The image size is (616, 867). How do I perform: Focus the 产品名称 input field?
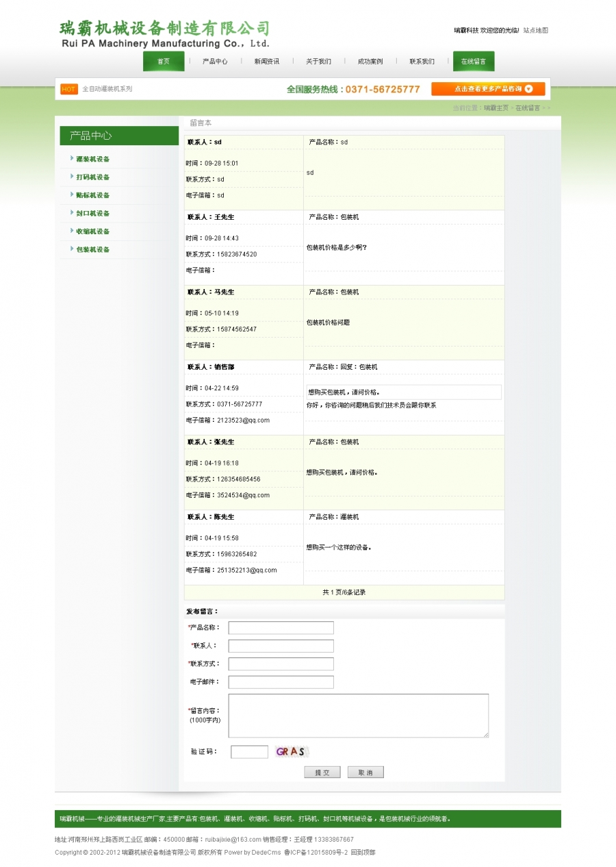[281, 628]
